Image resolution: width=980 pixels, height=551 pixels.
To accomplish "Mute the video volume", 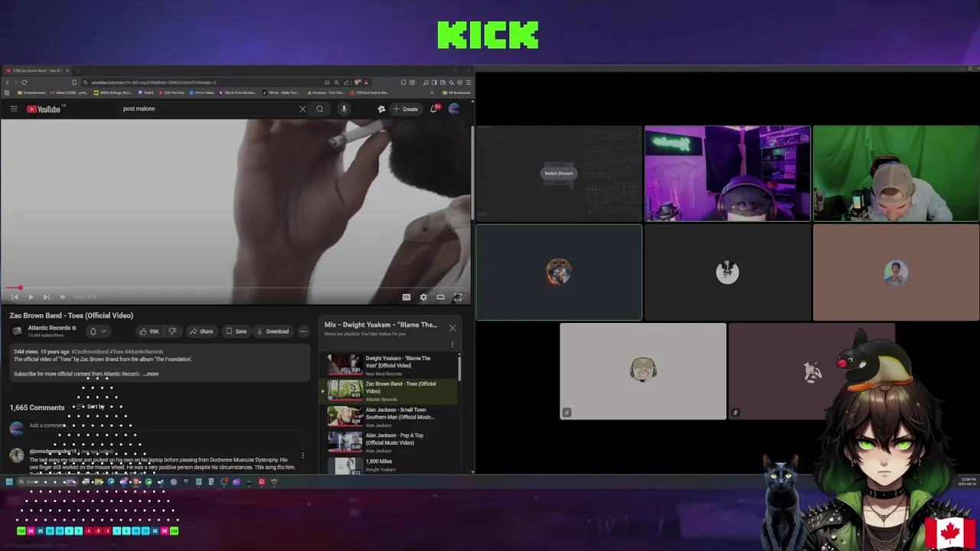I will click(63, 297).
